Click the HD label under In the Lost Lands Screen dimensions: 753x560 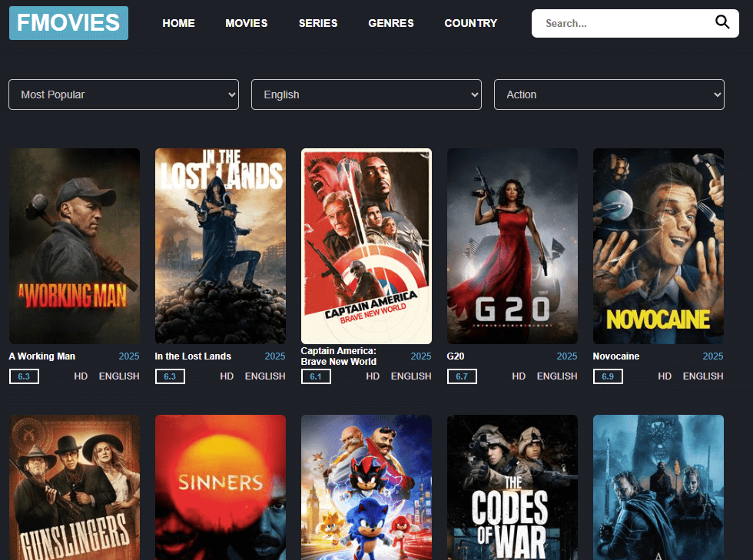[x=227, y=376]
